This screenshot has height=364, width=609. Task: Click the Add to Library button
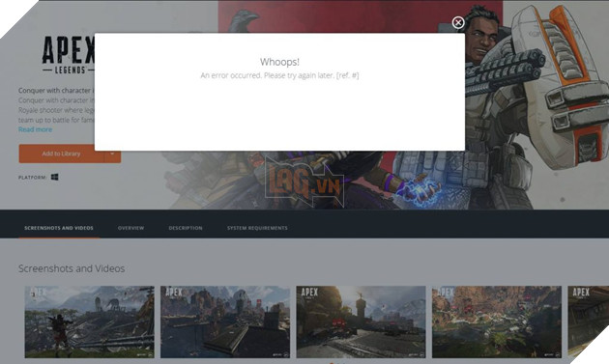(x=61, y=154)
